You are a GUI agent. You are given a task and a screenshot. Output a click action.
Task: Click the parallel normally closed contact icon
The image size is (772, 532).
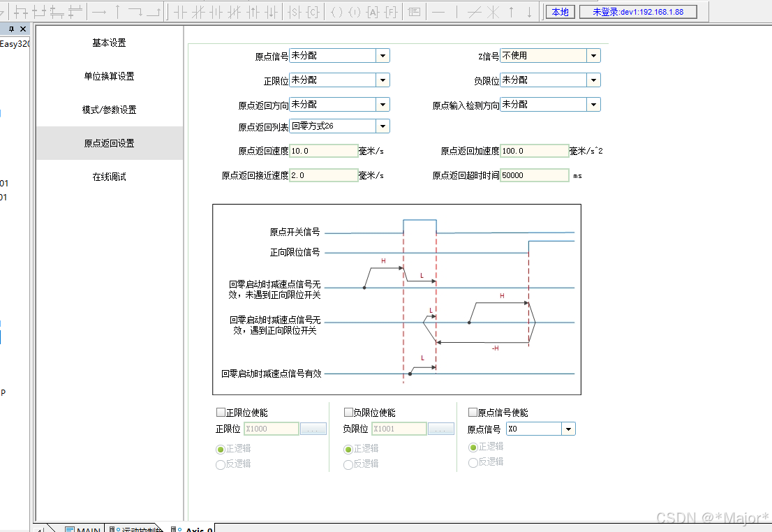coord(235,12)
